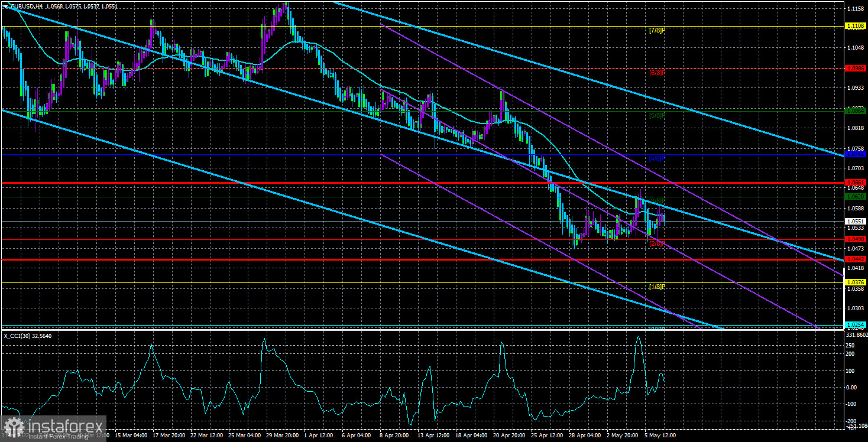The width and height of the screenshot is (868, 442).
Task: Click the [1/8]P Murray level label
Action: (657, 287)
